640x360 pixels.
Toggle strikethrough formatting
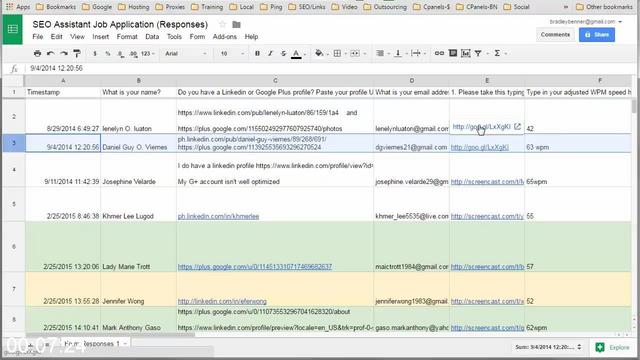point(283,53)
